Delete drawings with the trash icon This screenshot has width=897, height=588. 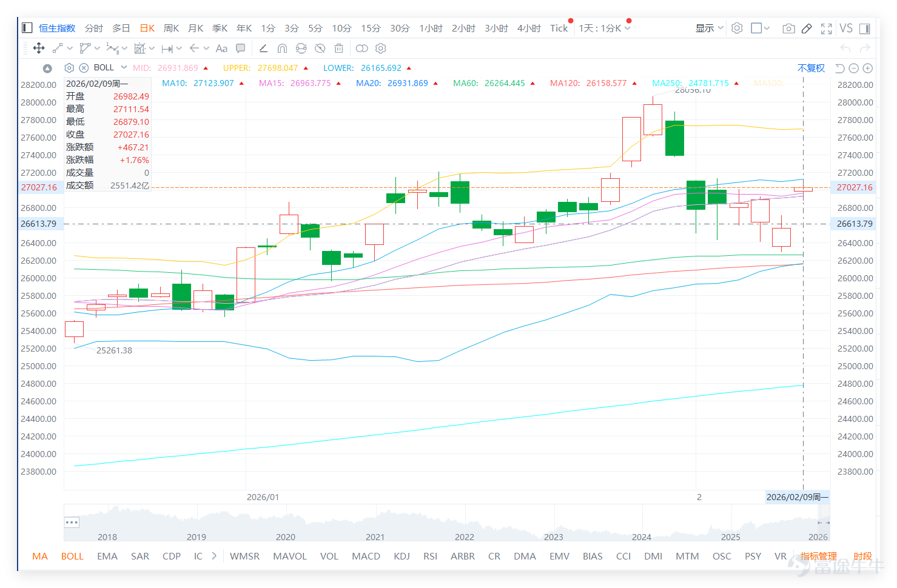(339, 48)
